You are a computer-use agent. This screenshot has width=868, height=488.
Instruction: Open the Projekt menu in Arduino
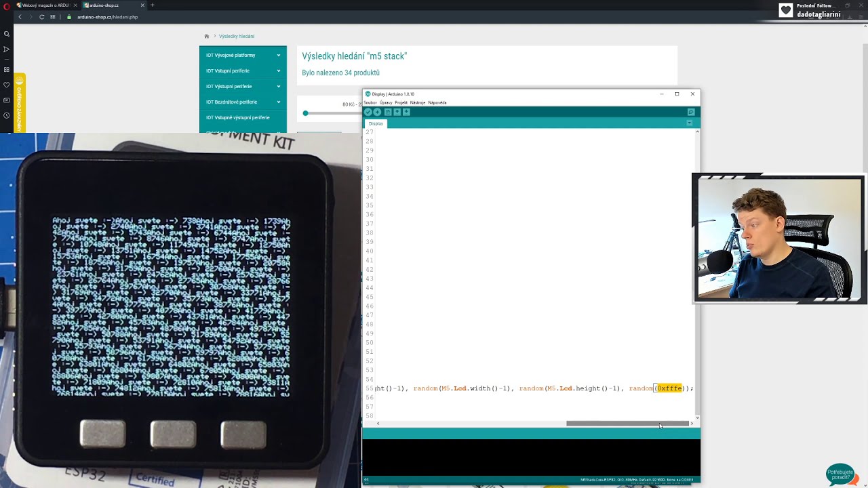tap(401, 102)
